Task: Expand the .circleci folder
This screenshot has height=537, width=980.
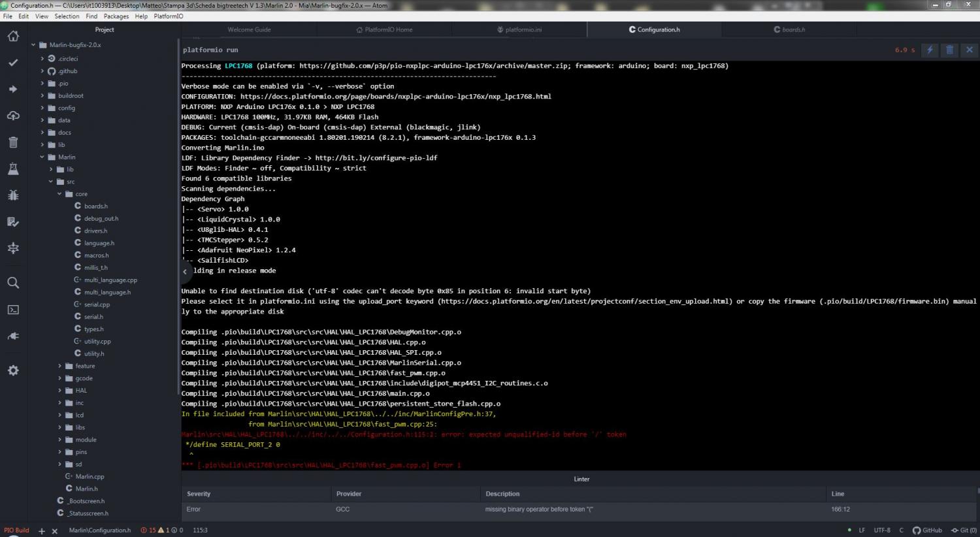Action: point(42,59)
